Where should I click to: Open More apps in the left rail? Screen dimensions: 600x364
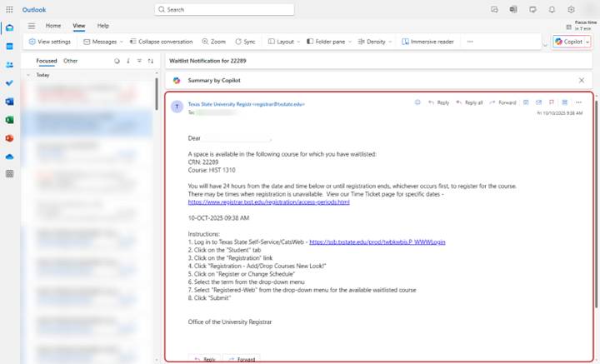[9, 174]
